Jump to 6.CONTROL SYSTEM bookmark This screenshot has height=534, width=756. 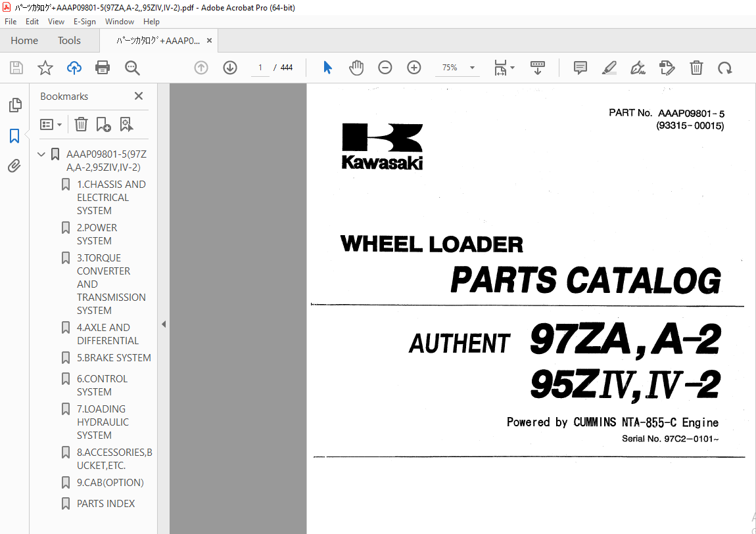click(102, 385)
